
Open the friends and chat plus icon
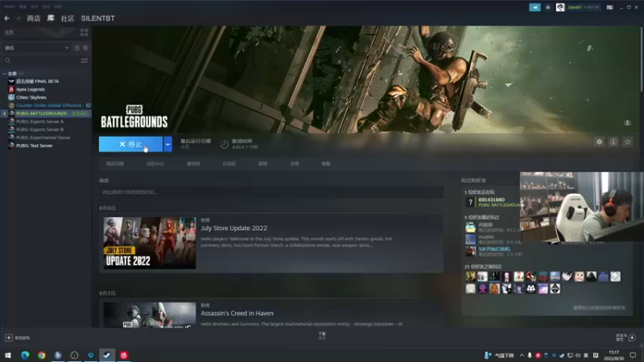tap(632, 338)
